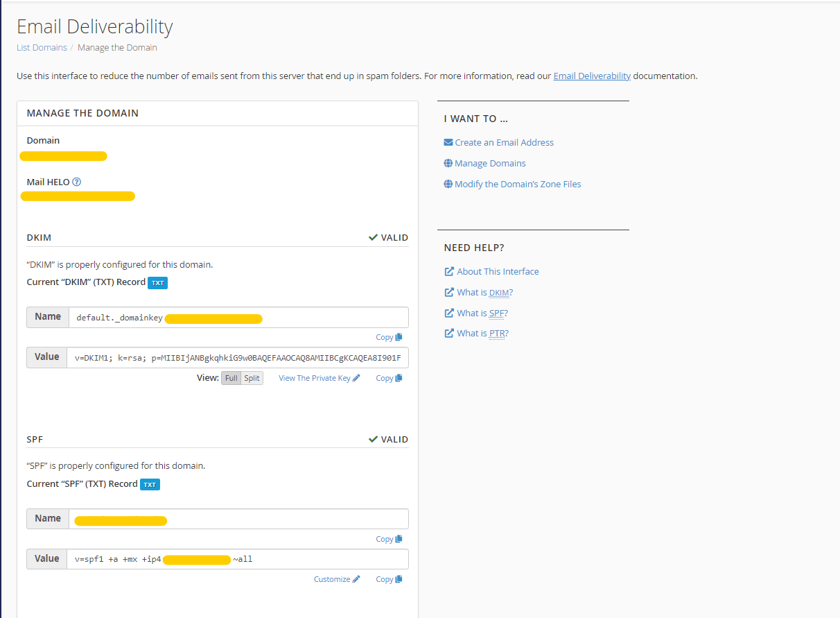Open List Domains from the breadcrumb

pyautogui.click(x=42, y=47)
